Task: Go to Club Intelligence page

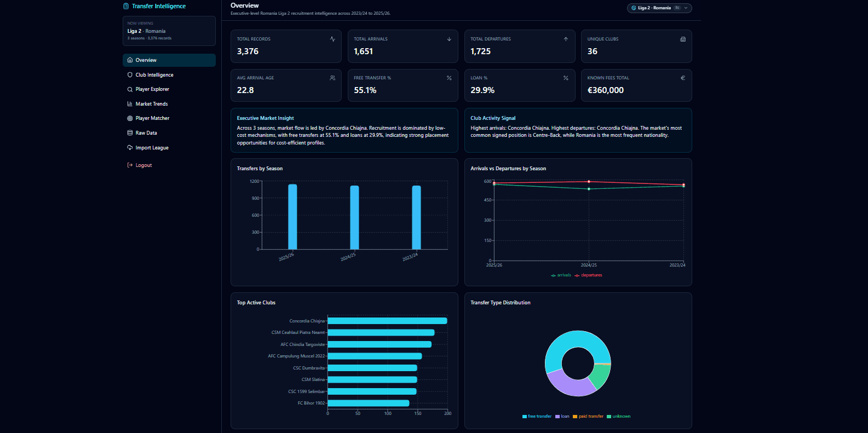Action: 169,74
